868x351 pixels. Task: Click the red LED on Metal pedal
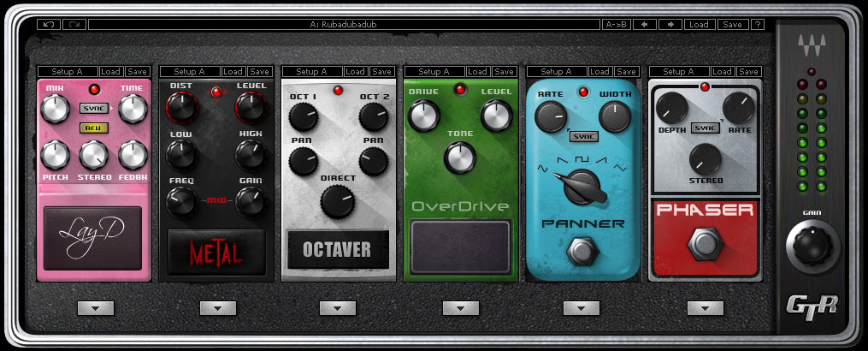tap(216, 92)
